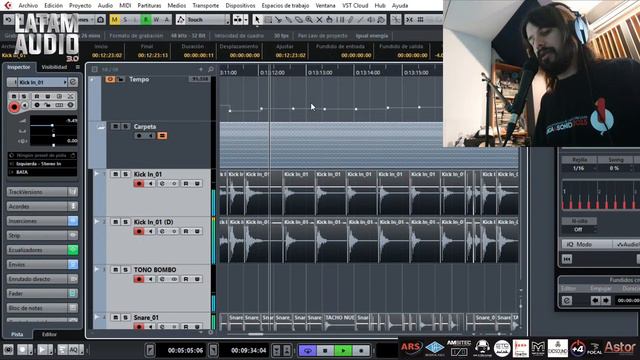Select the Glue tool
640x360 pixels.
(x=288, y=20)
